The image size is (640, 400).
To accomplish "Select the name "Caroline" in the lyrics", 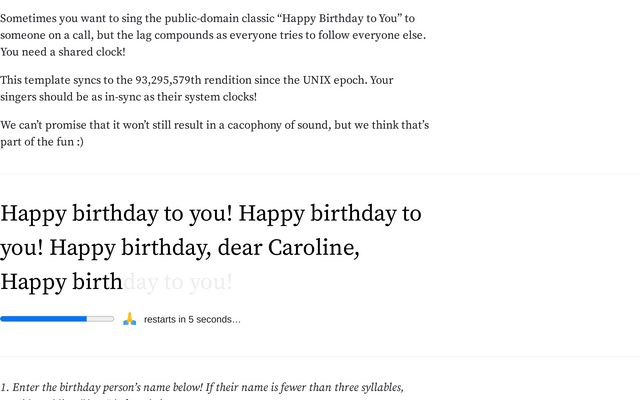I will point(312,247).
